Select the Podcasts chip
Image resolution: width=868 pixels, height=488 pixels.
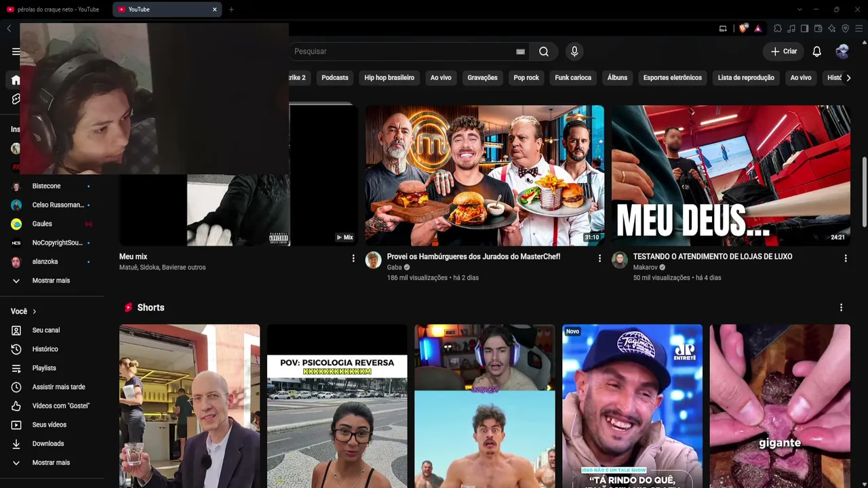(x=335, y=78)
